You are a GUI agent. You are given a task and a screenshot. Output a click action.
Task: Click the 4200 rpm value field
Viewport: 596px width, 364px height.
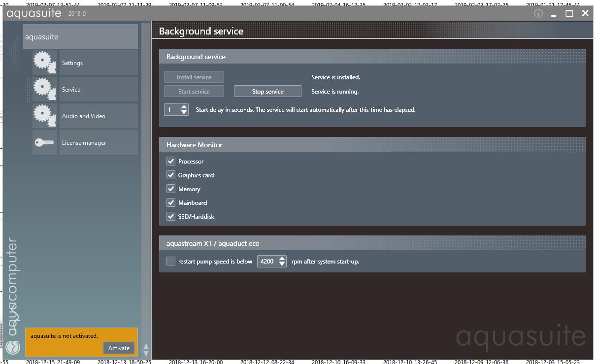(x=267, y=261)
